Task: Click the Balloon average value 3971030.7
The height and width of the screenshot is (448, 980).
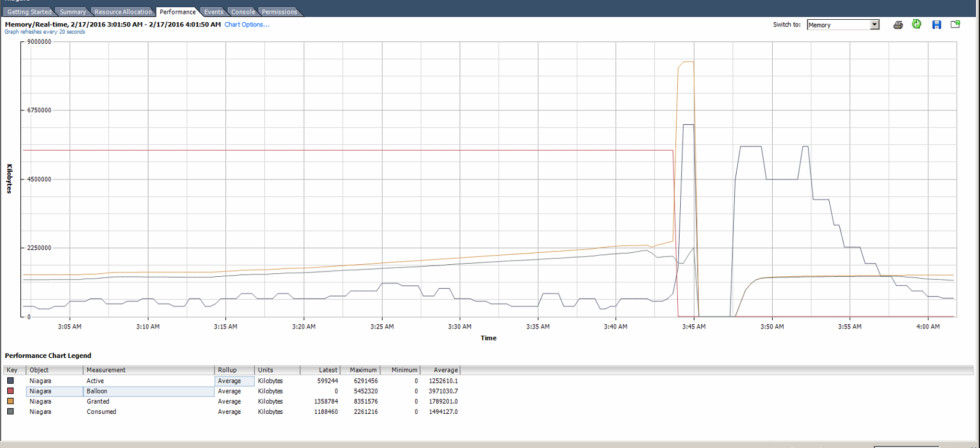Action: [443, 391]
